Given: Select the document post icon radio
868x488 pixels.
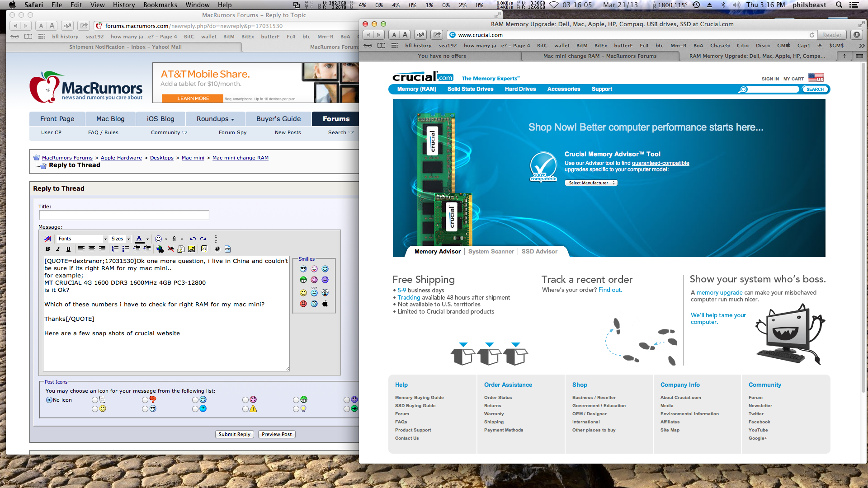Looking at the screenshot, I should [95, 400].
